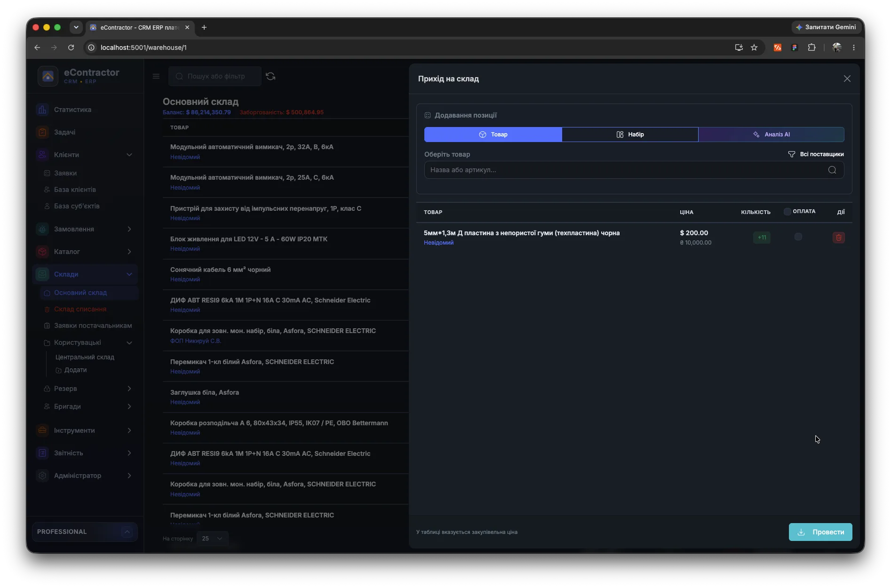Toggle payment for the rubber plate row

click(x=798, y=237)
